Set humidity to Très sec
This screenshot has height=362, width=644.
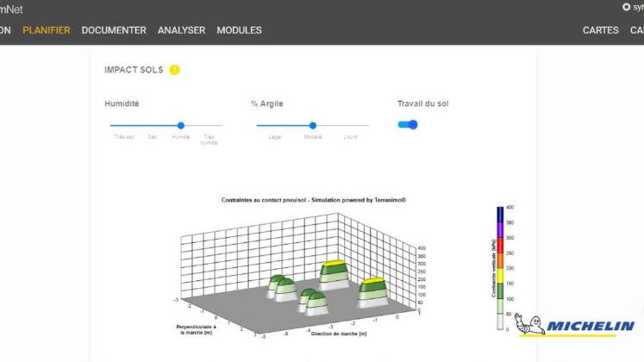pos(124,137)
